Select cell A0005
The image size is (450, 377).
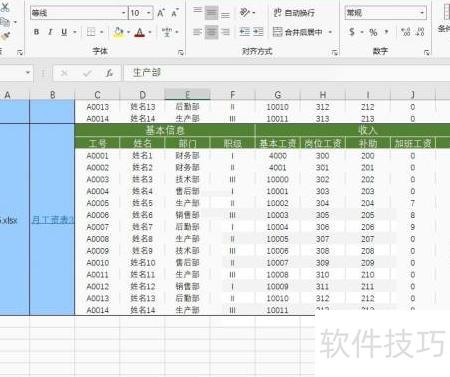pyautogui.click(x=97, y=203)
